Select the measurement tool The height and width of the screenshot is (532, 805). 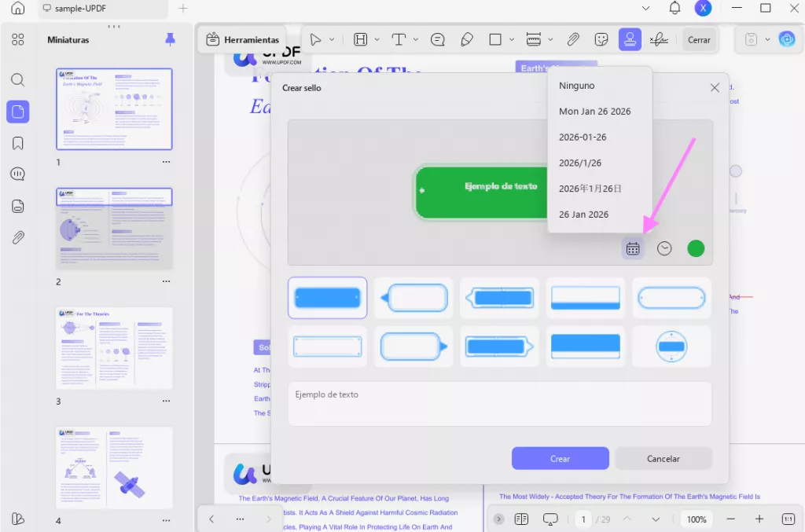click(x=534, y=39)
